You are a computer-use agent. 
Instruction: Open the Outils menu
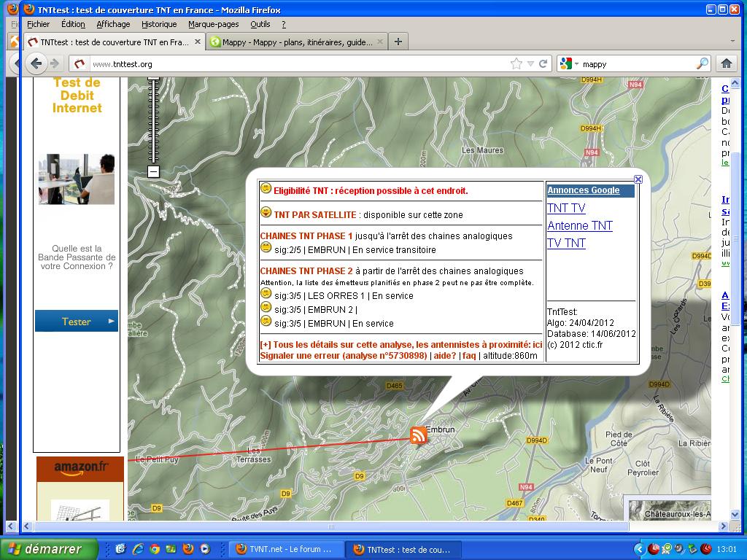coord(260,24)
